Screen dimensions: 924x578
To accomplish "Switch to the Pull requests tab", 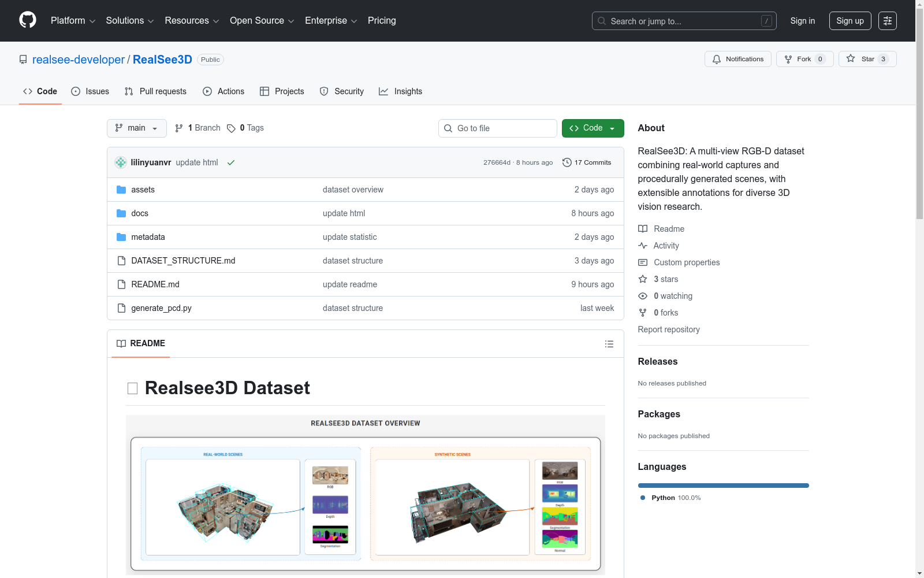I will [x=155, y=91].
